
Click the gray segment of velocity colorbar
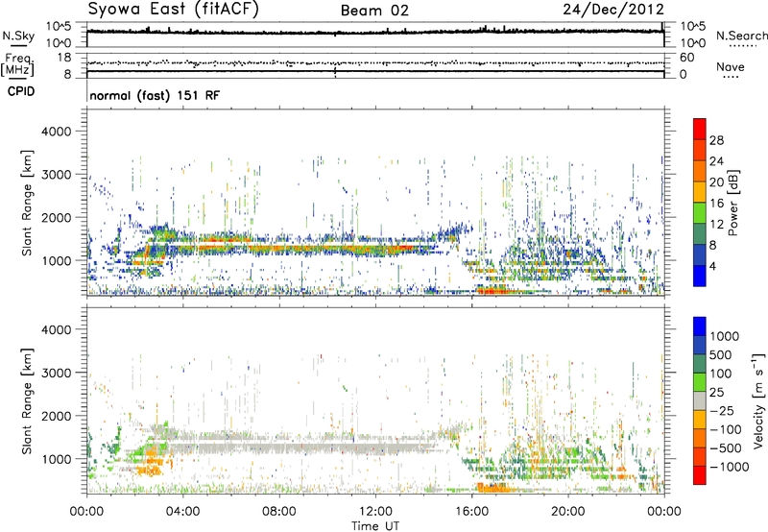pyautogui.click(x=700, y=400)
